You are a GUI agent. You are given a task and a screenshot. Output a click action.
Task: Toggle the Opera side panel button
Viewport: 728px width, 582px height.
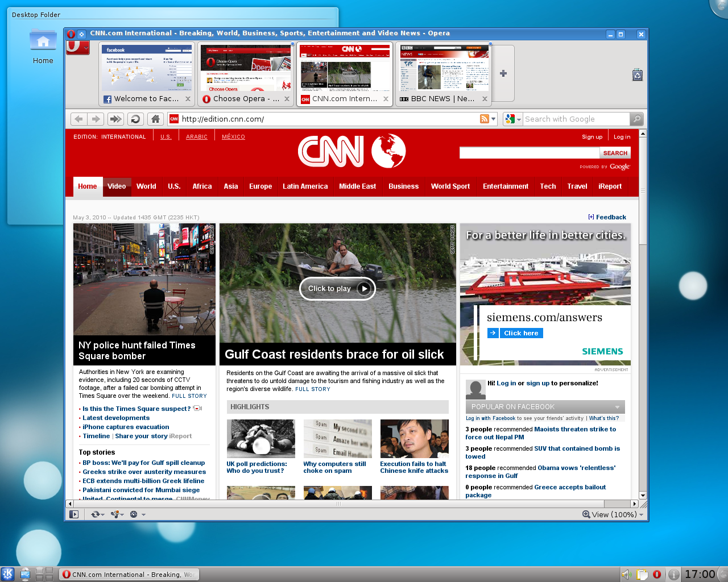click(x=74, y=514)
